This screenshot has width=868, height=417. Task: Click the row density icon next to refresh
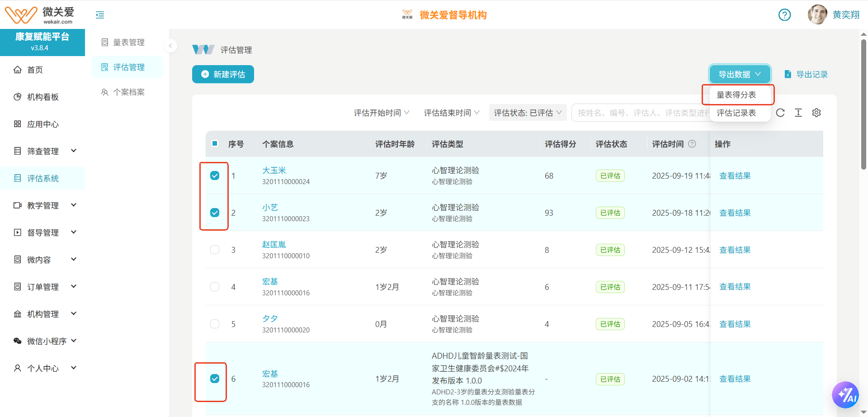coord(798,113)
